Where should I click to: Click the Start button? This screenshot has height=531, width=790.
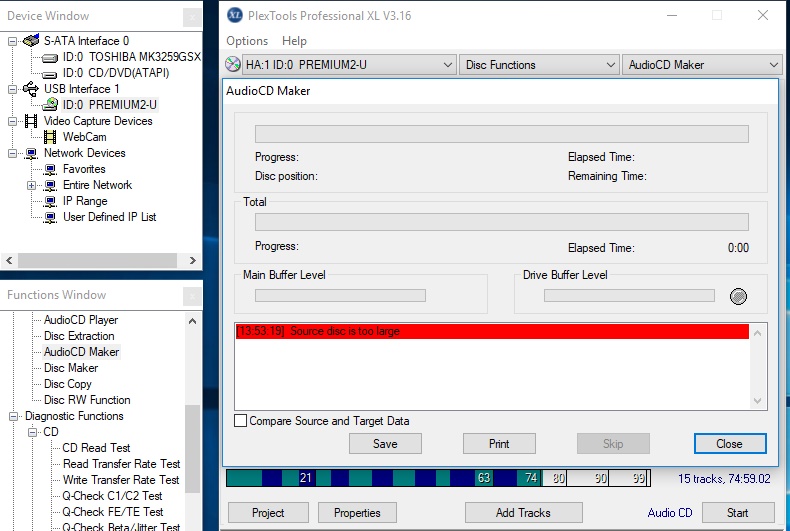738,513
